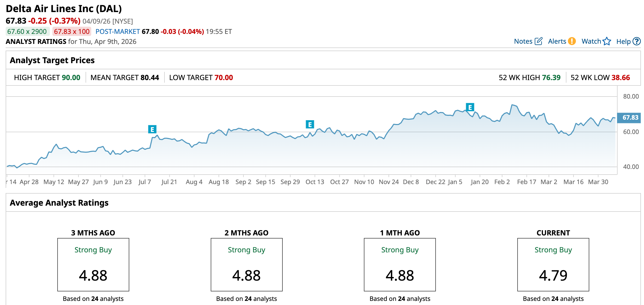Select the CURRENT 4.79 rating box

pyautogui.click(x=553, y=264)
